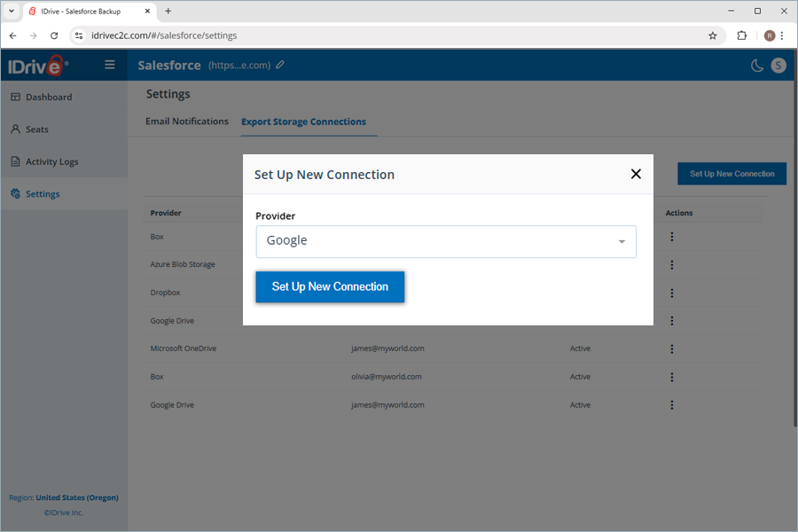This screenshot has width=798, height=532.
Task: Open actions menu for Dropbox row
Action: point(672,293)
